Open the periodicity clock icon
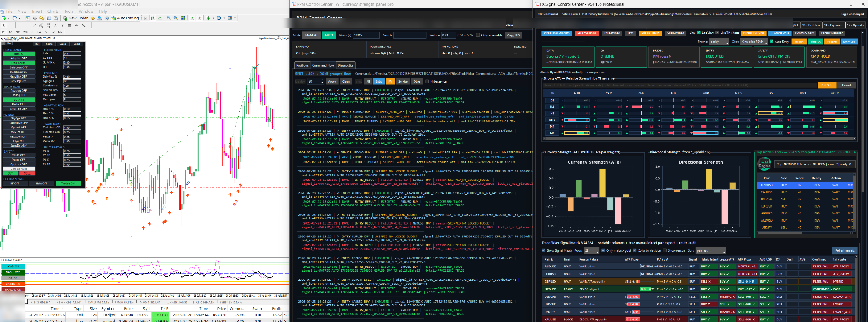 coord(219,18)
